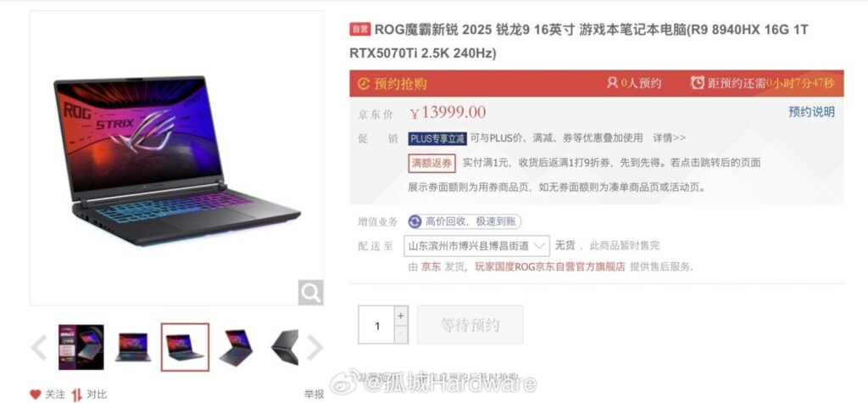Click the 预约抢购 clock icon
868x403 pixels.
point(363,84)
